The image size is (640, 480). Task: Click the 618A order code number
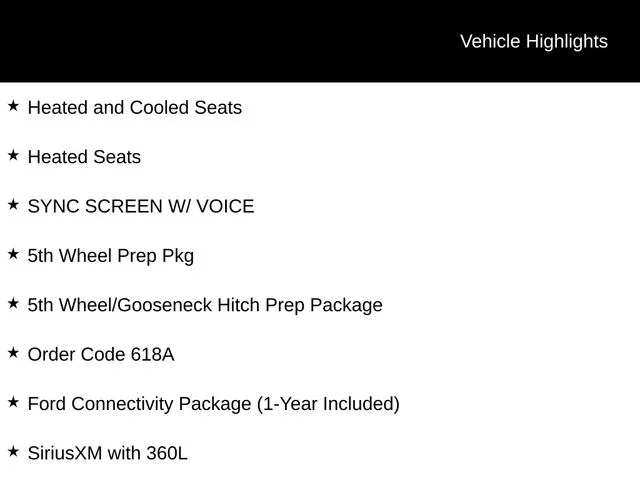click(x=152, y=354)
